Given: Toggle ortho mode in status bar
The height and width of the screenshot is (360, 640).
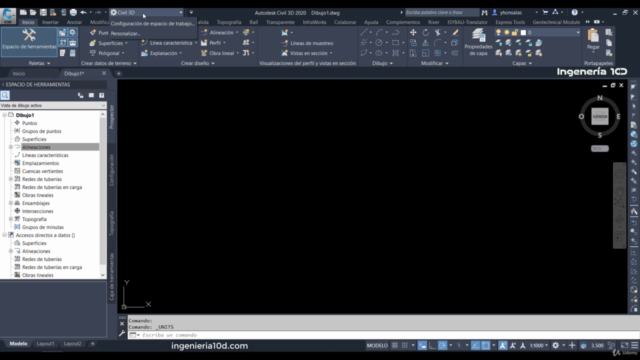Looking at the screenshot, I should click(x=432, y=345).
